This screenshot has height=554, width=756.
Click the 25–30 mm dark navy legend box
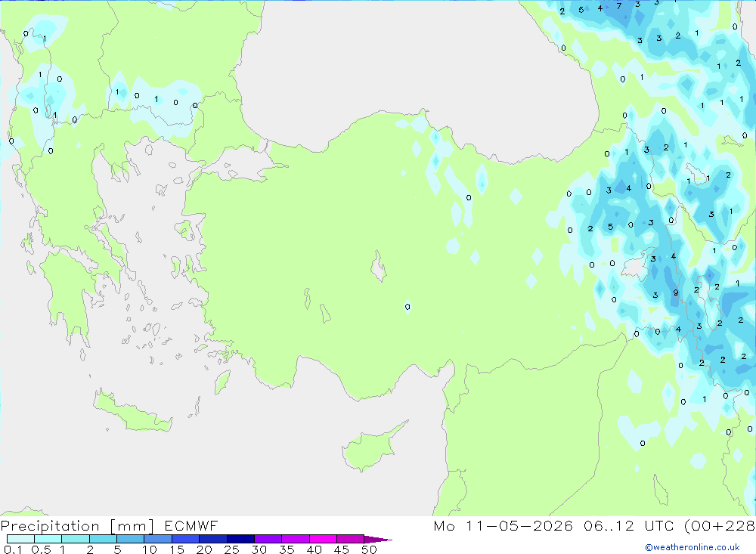pyautogui.click(x=240, y=539)
